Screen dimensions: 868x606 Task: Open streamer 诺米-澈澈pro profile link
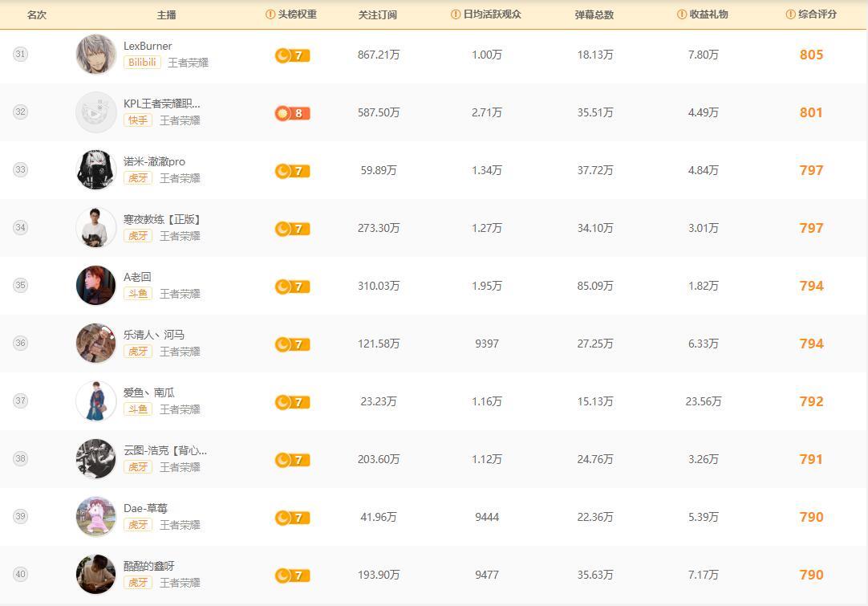(x=154, y=161)
